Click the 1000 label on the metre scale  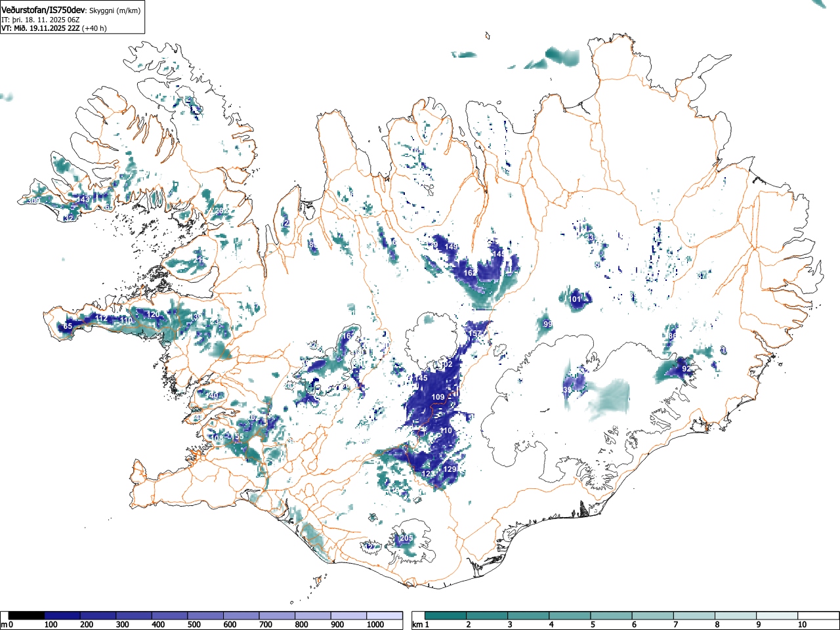(375, 625)
